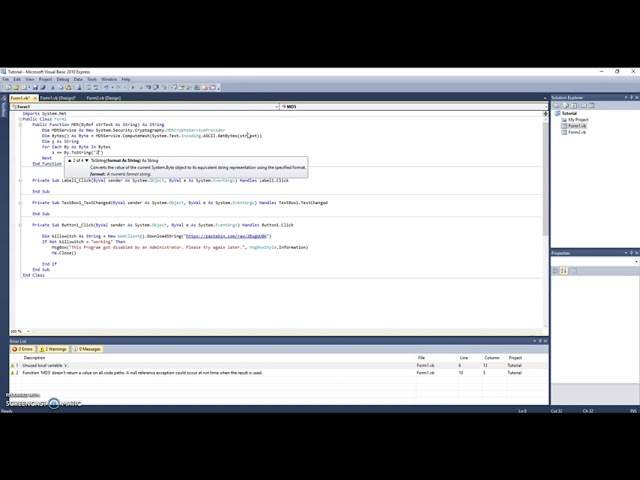This screenshot has height=480, width=640.
Task: Collapse the Label1_Click sub outline
Action: click(x=20, y=180)
